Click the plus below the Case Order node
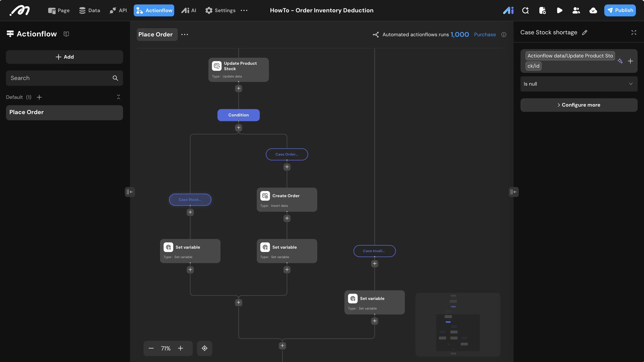 click(287, 167)
